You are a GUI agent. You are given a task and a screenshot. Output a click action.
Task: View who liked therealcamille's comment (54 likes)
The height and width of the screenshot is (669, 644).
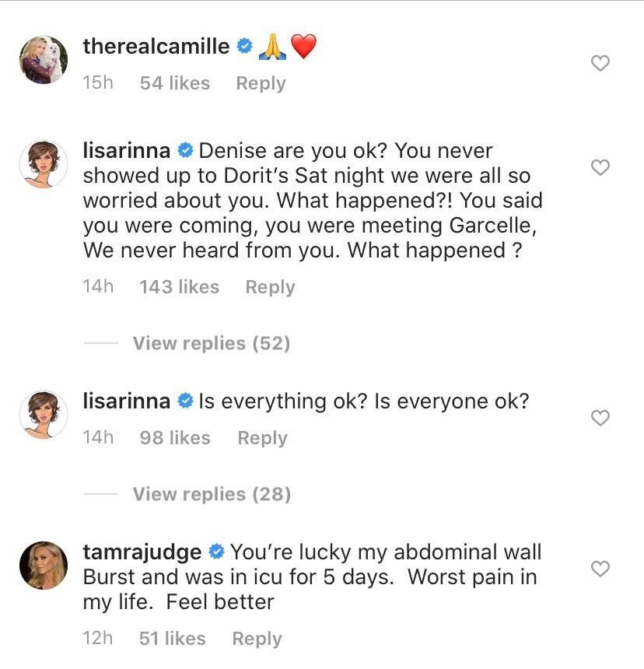click(x=175, y=83)
